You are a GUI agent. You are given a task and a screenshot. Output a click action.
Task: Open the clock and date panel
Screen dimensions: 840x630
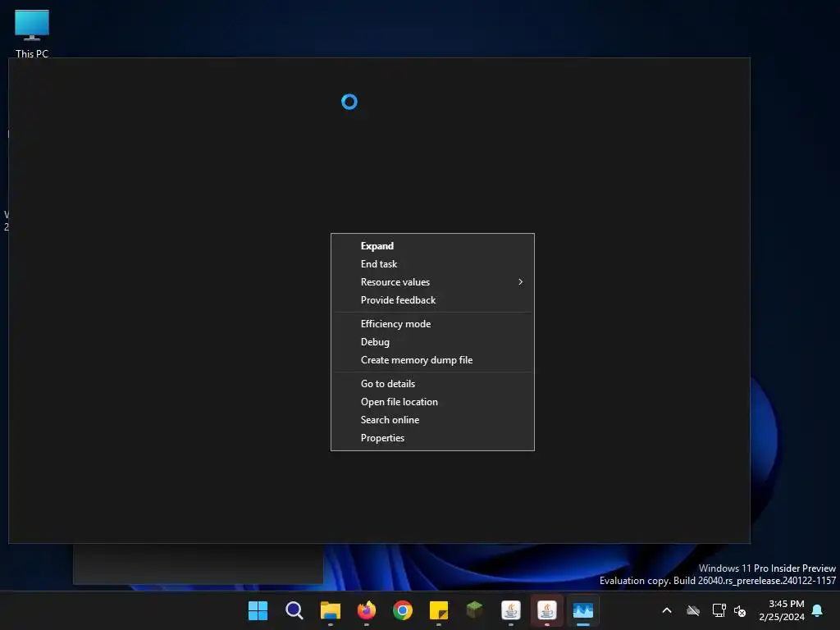coord(782,610)
